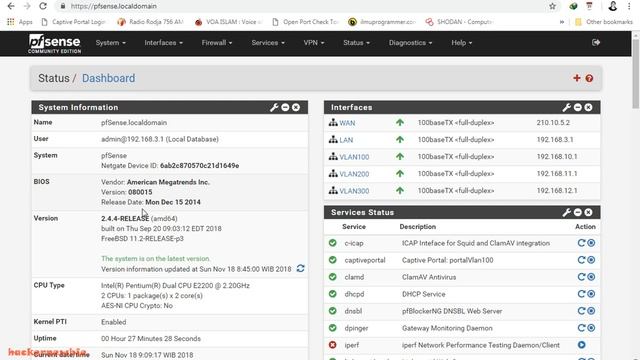Click the browser back arrow
The image size is (640, 360).
click(x=11, y=6)
